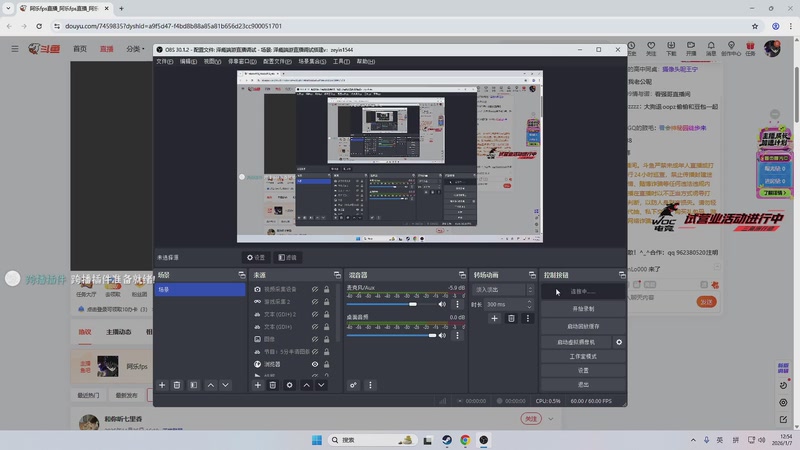Pop out the Controls dock panel
The image size is (800, 450).
622,275
